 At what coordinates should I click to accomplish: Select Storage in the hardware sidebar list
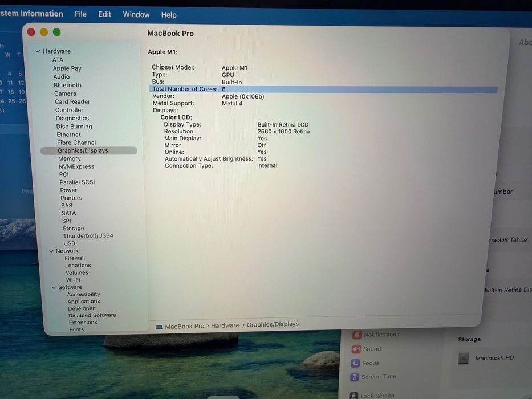pyautogui.click(x=73, y=229)
